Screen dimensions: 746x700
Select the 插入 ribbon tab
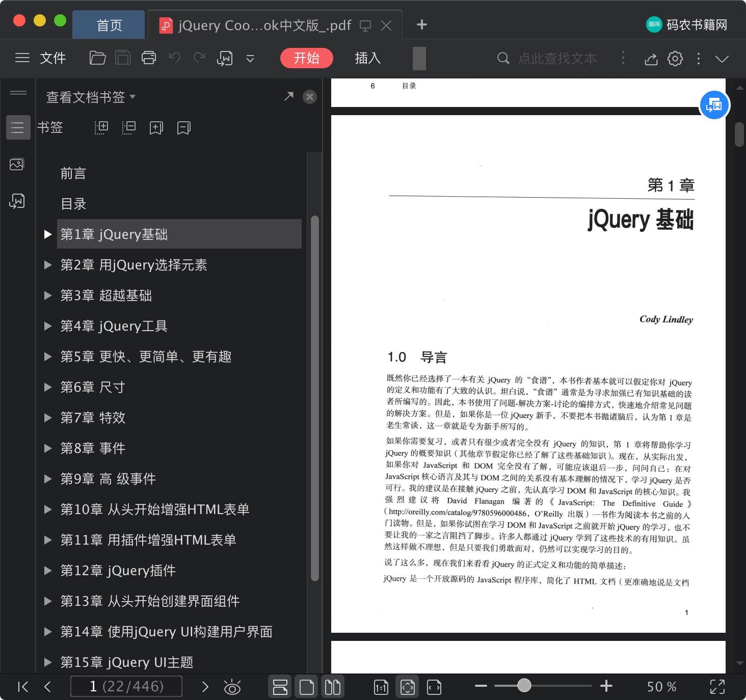[x=367, y=58]
